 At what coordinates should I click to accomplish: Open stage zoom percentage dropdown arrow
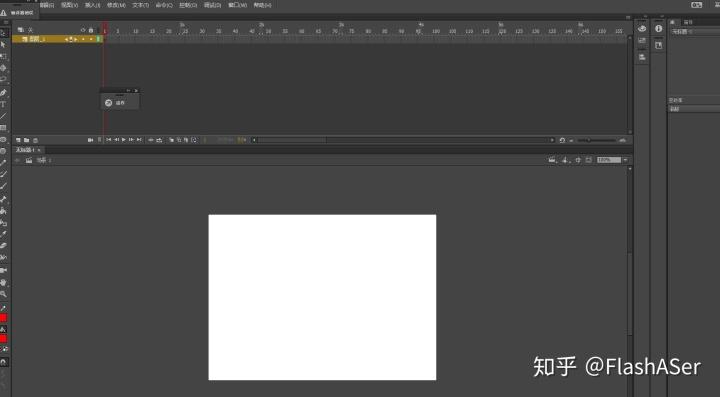tap(625, 160)
